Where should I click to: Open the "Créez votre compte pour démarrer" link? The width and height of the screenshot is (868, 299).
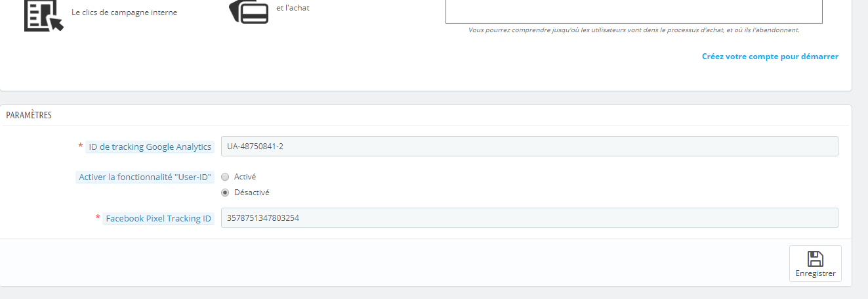(770, 57)
